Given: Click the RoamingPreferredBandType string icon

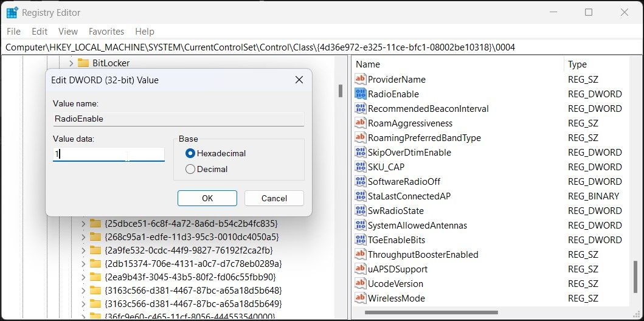Looking at the screenshot, I should pos(360,137).
